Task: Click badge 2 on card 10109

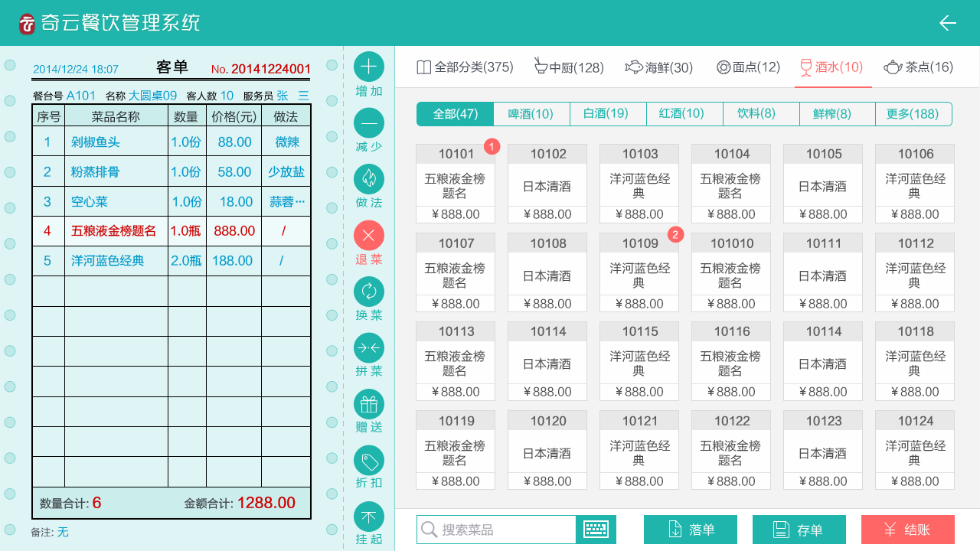Action: pos(675,234)
